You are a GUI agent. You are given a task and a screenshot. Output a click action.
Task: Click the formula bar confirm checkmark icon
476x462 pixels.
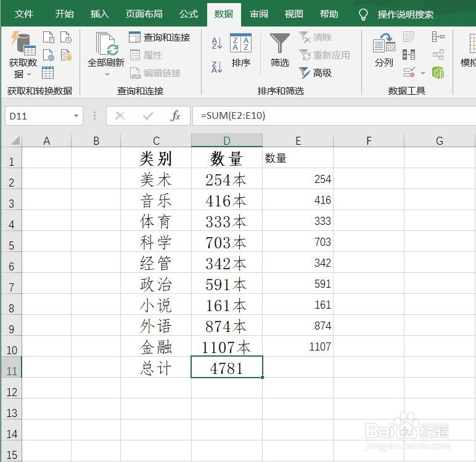148,116
